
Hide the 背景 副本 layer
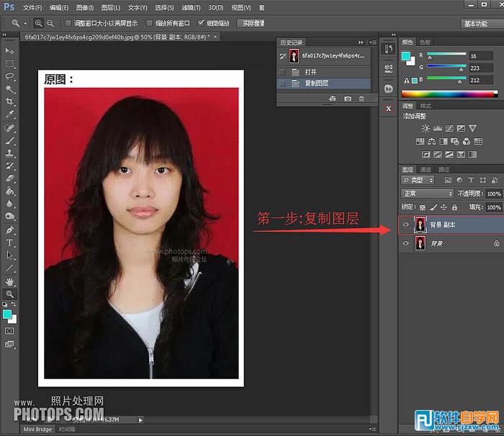pos(406,225)
